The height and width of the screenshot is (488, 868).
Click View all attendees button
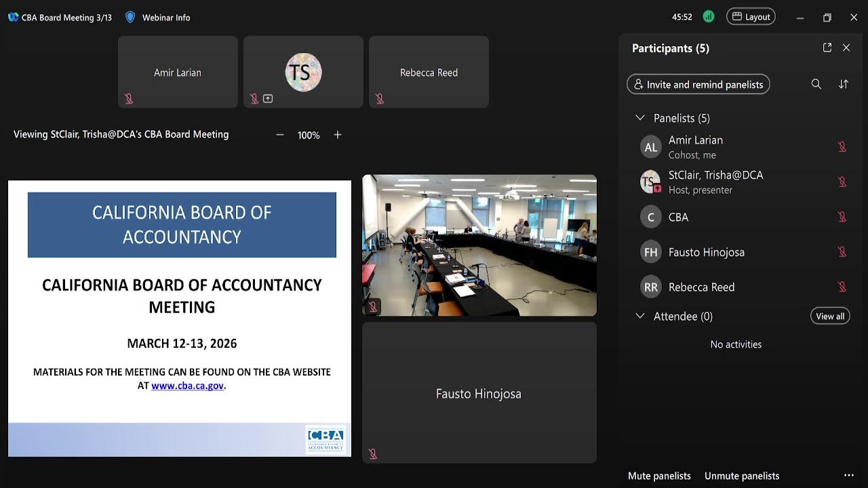click(830, 316)
